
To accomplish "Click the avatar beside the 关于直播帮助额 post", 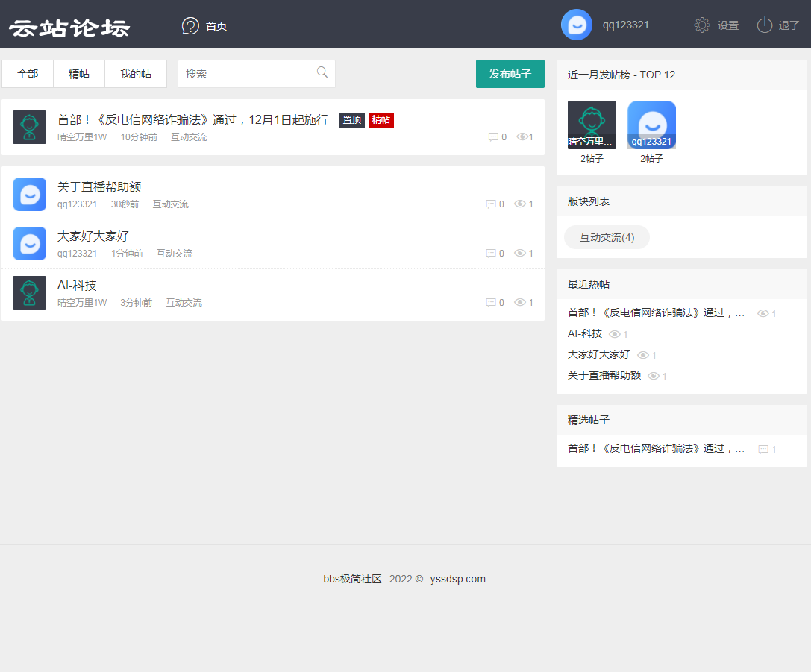I will [x=30, y=194].
